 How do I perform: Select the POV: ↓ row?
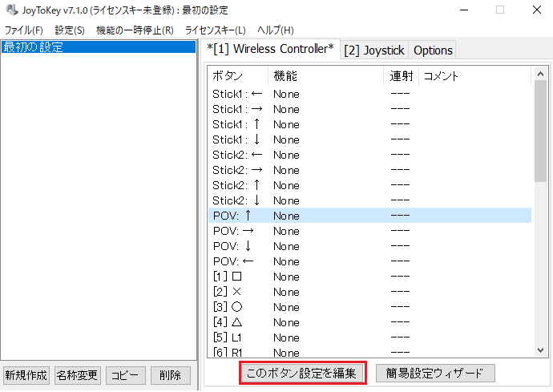[x=370, y=246]
